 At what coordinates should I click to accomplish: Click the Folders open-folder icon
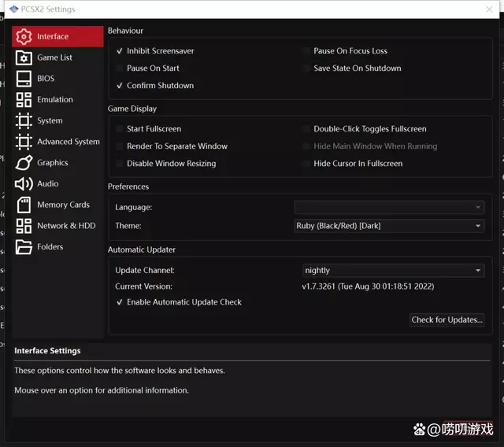coord(24,247)
